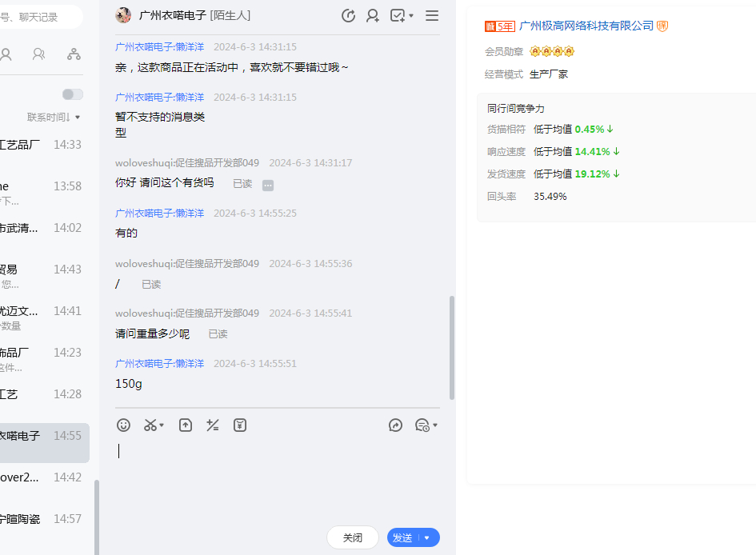Switch to the group contacts tab icon
Screen dimensions: 756x555
point(38,54)
